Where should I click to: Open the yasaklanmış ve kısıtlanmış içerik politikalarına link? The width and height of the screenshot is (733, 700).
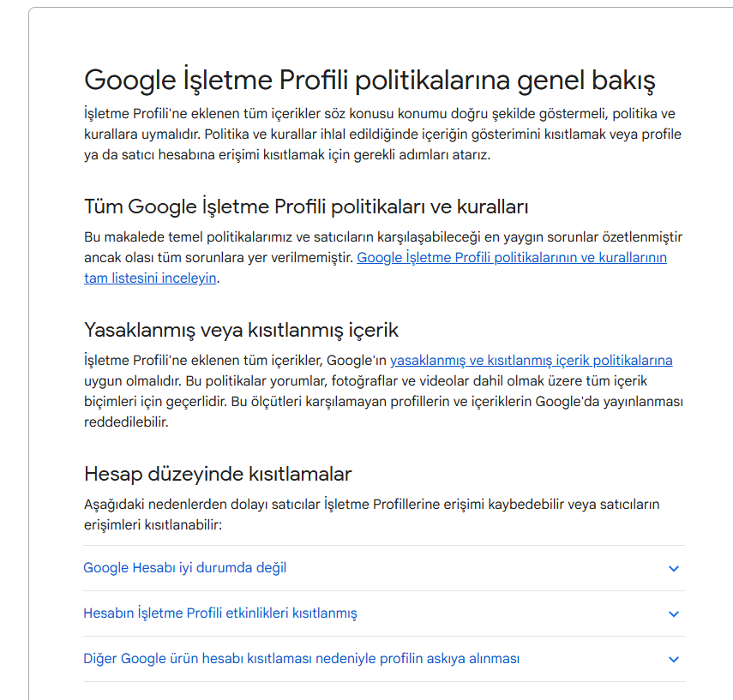(531, 360)
